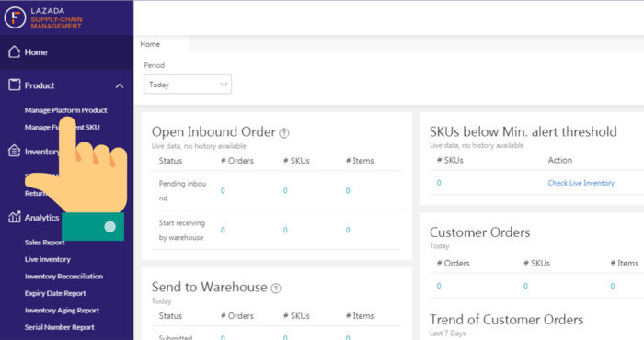Open Inventory Reconciliation report
This screenshot has width=644, height=340.
click(63, 277)
